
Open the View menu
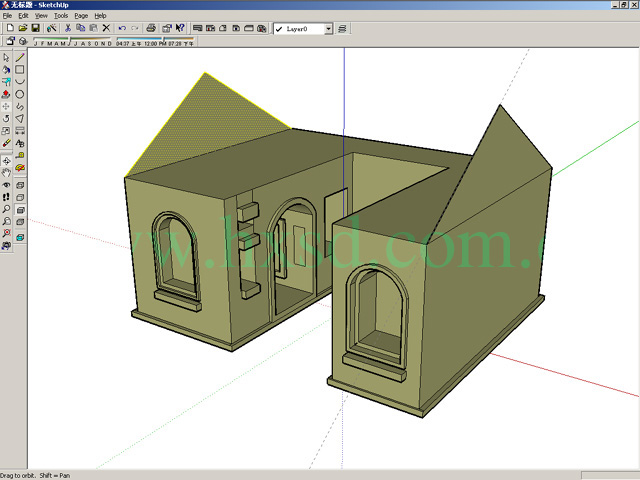pyautogui.click(x=41, y=16)
